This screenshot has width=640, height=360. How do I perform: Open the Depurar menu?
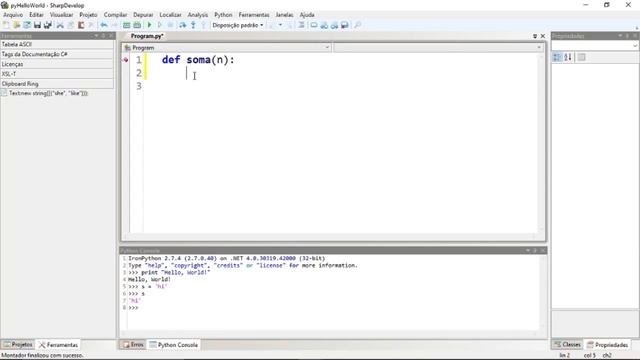tap(143, 15)
